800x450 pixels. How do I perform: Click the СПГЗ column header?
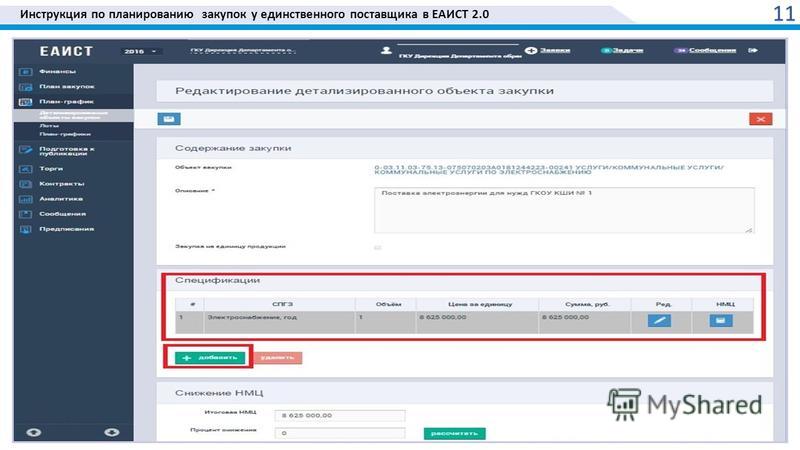click(x=282, y=304)
